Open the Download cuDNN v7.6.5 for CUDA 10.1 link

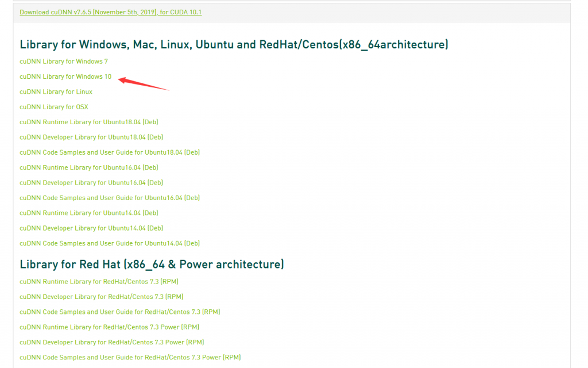(x=111, y=12)
